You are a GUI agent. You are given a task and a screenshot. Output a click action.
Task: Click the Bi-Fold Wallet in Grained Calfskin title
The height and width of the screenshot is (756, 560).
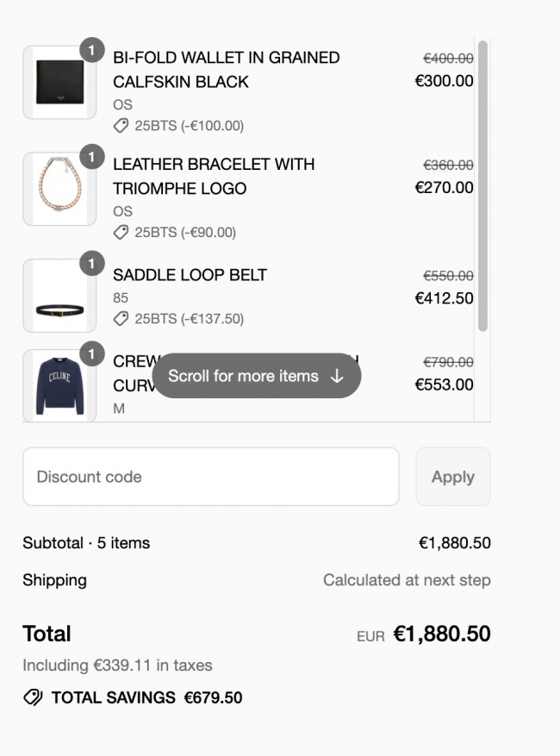pos(227,70)
